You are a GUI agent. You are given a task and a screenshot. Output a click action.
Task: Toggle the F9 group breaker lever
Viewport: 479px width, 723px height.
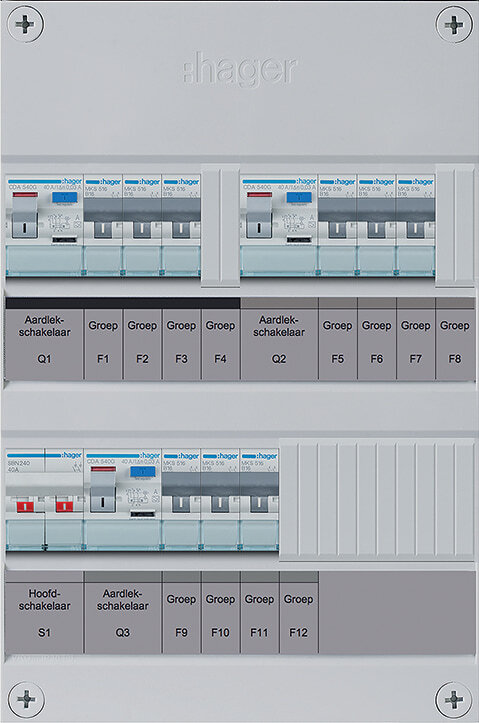(181, 504)
